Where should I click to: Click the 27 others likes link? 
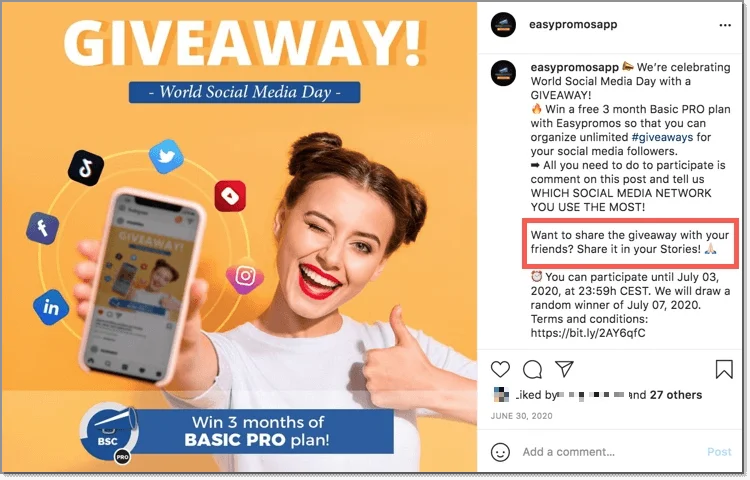676,395
